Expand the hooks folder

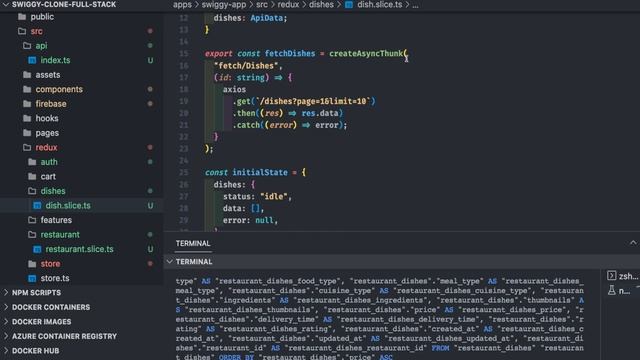click(47, 118)
